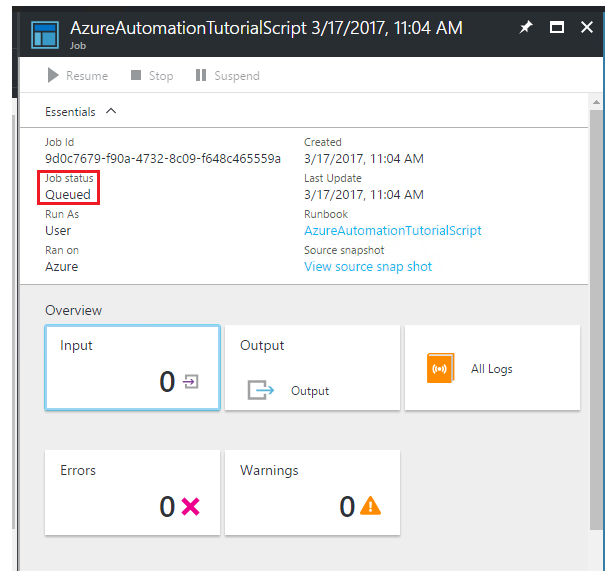The width and height of the screenshot is (614, 577).
Task: Click the Queued job status value
Action: tap(68, 195)
